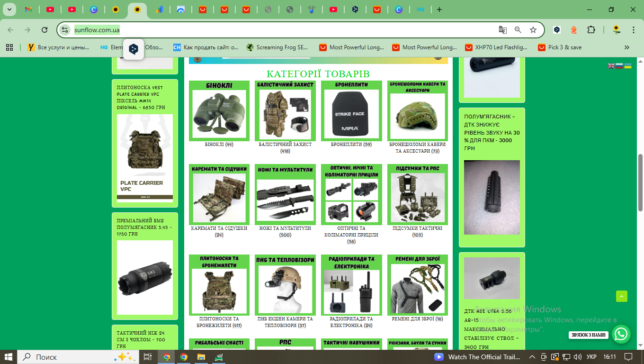
Task: Expand the hidden bookmarks overflow chevron
Action: pyautogui.click(x=627, y=47)
